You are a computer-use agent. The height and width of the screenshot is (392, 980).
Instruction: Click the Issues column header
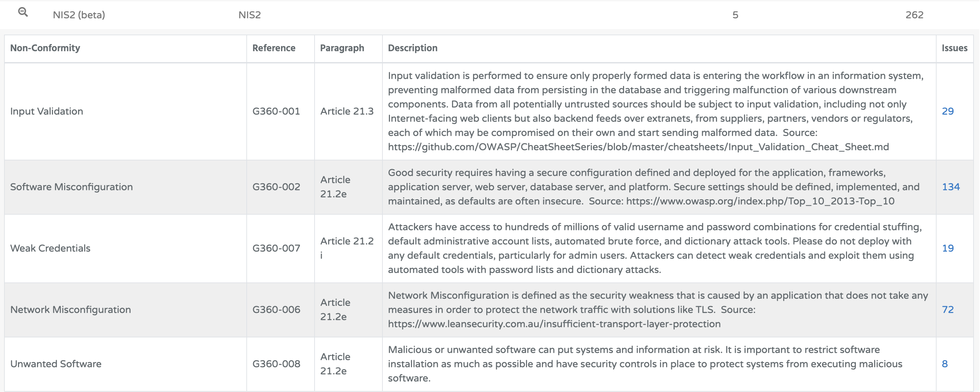[954, 48]
